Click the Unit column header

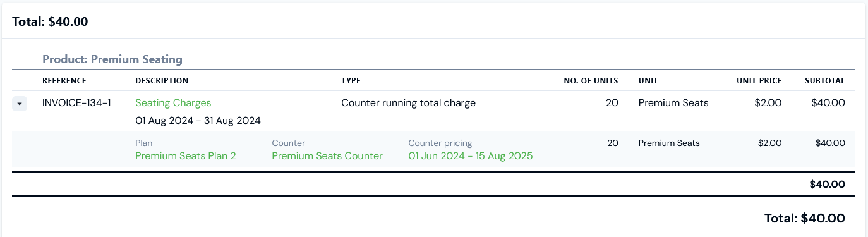click(648, 81)
